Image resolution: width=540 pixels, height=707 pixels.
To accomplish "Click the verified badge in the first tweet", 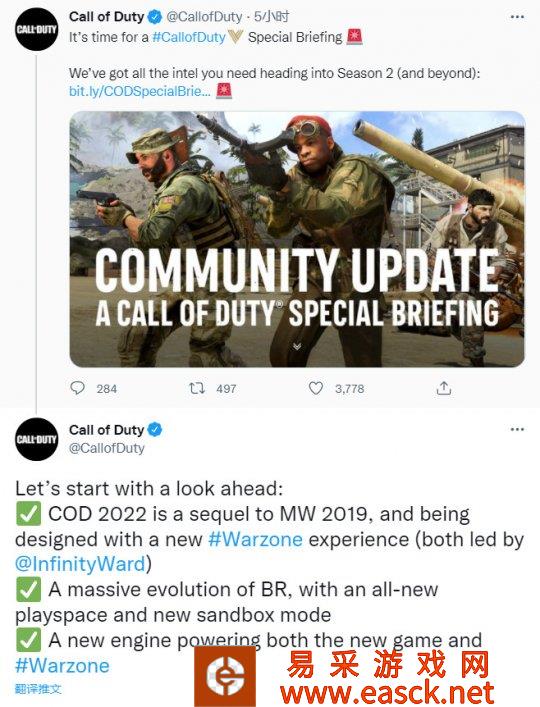I will coord(155,17).
